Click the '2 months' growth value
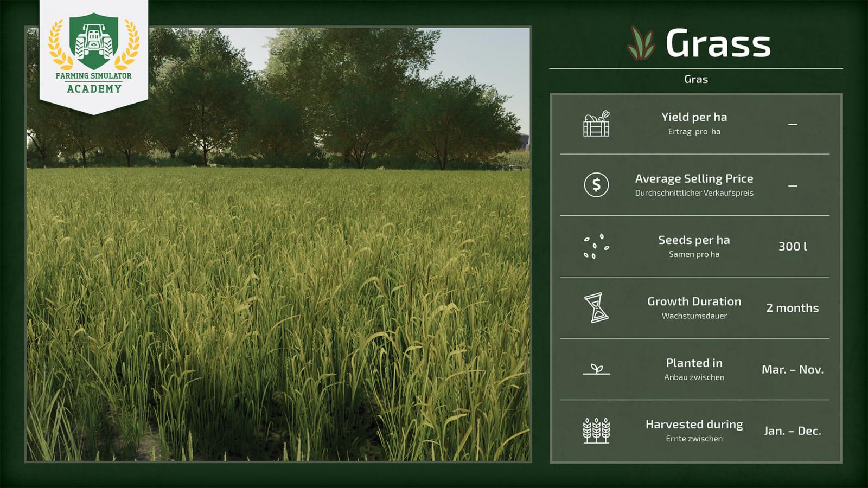The width and height of the screenshot is (868, 488). 792,308
